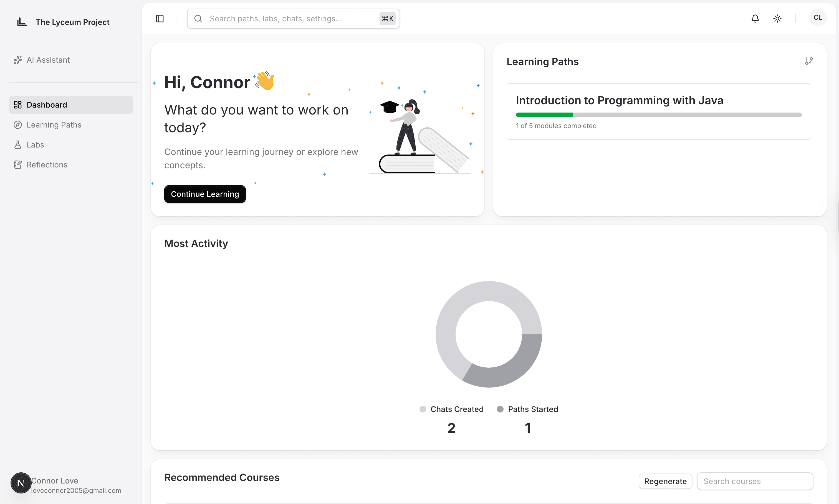Toggle the Chats Created legend dot
The height and width of the screenshot is (504, 839).
point(422,409)
